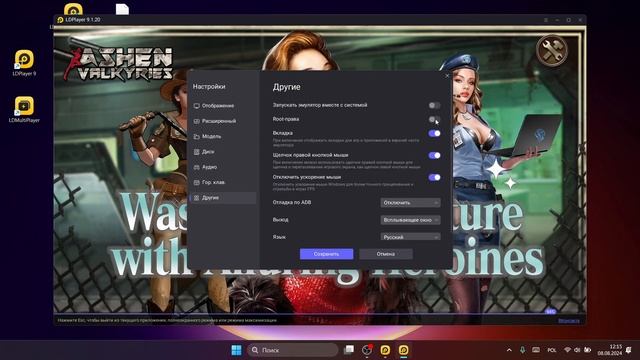Click the wrench and hammer game icon
The height and width of the screenshot is (360, 640).
552,51
